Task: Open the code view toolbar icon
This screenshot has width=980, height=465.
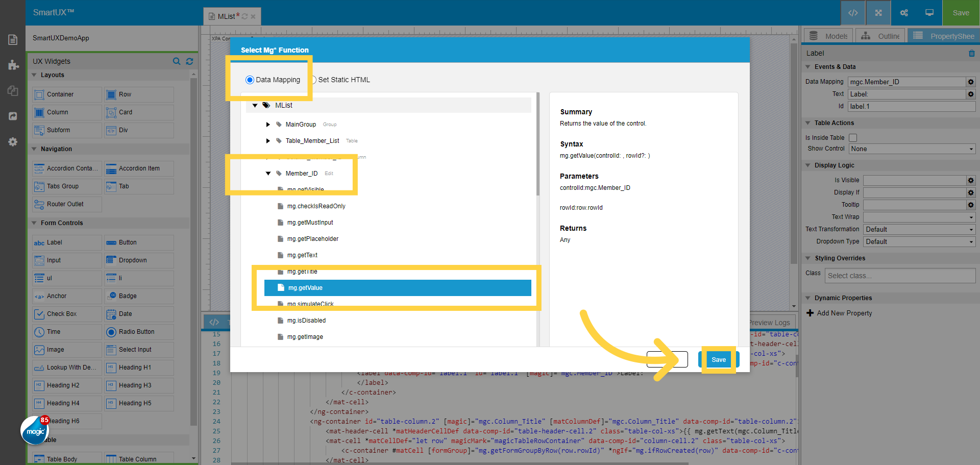Action: coord(852,13)
